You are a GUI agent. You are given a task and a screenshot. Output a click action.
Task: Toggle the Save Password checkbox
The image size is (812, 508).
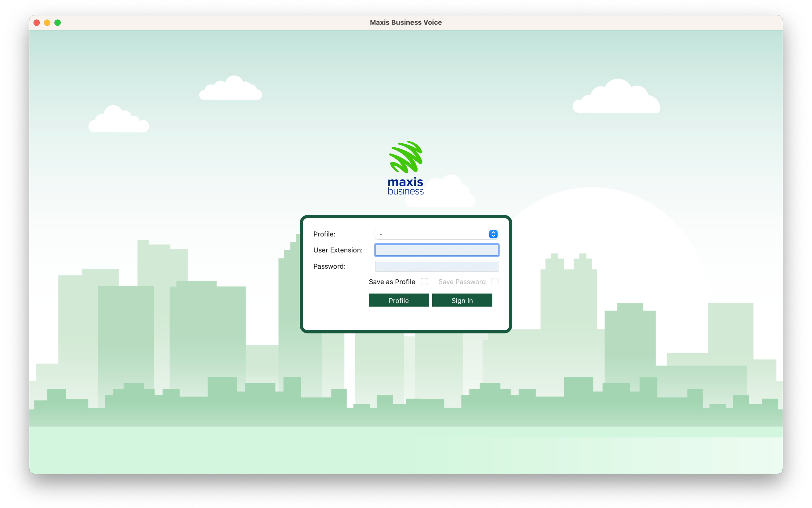(x=495, y=282)
